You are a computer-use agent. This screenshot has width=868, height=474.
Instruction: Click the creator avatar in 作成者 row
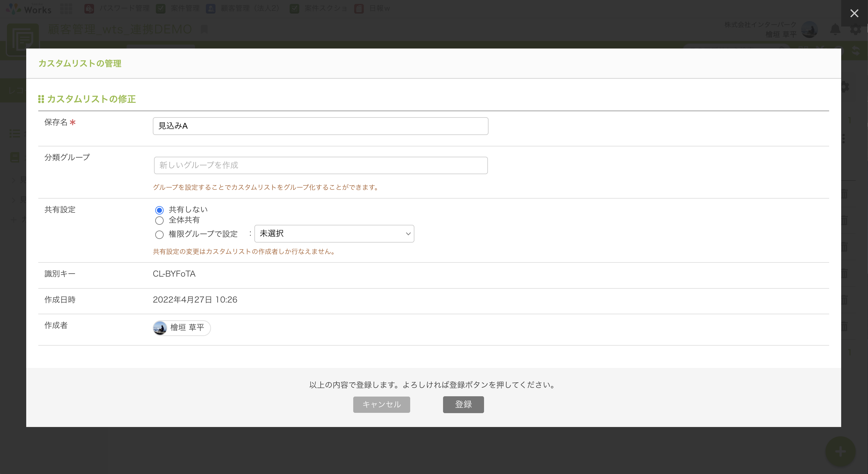160,328
